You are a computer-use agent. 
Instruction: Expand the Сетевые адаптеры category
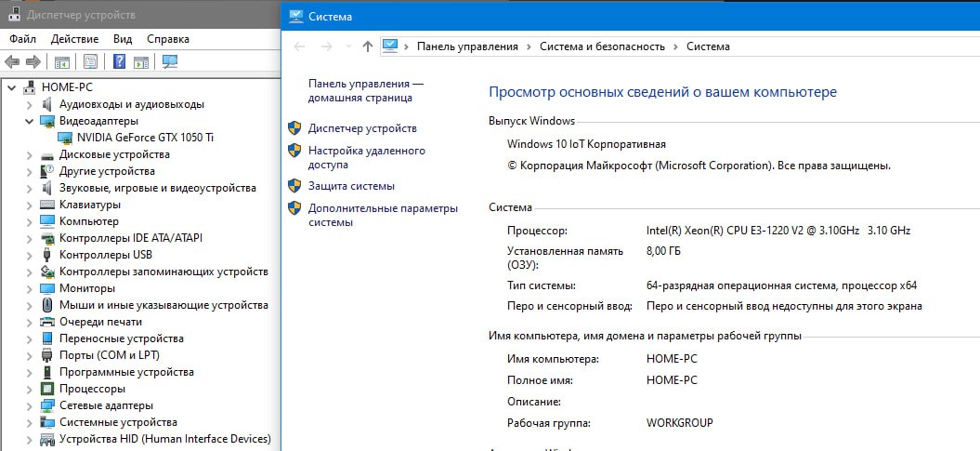[29, 405]
